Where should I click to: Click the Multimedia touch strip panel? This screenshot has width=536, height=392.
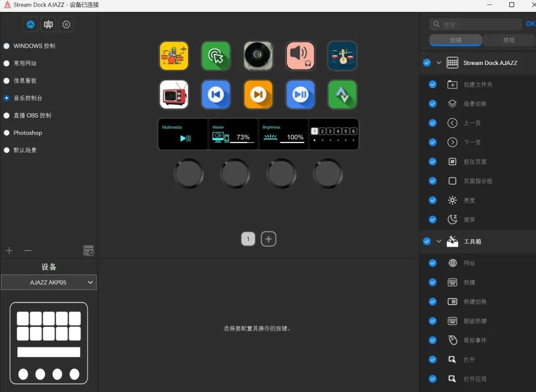[183, 134]
